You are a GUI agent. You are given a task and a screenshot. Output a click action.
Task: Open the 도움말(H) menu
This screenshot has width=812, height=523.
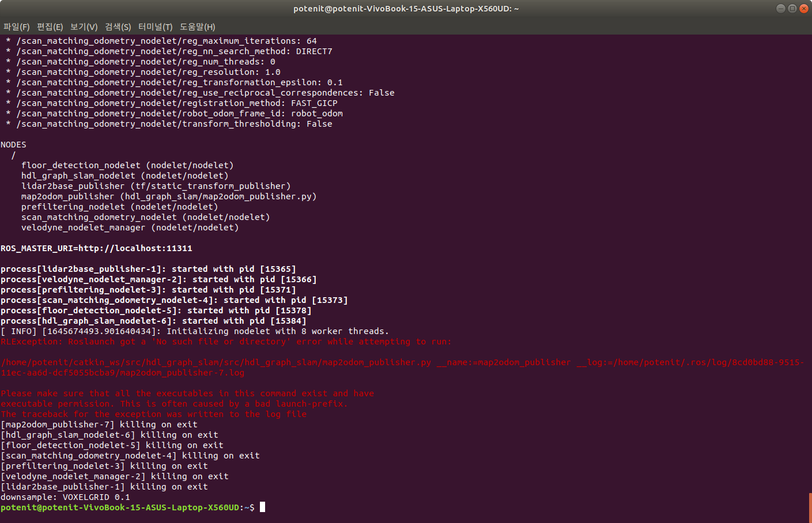click(197, 27)
